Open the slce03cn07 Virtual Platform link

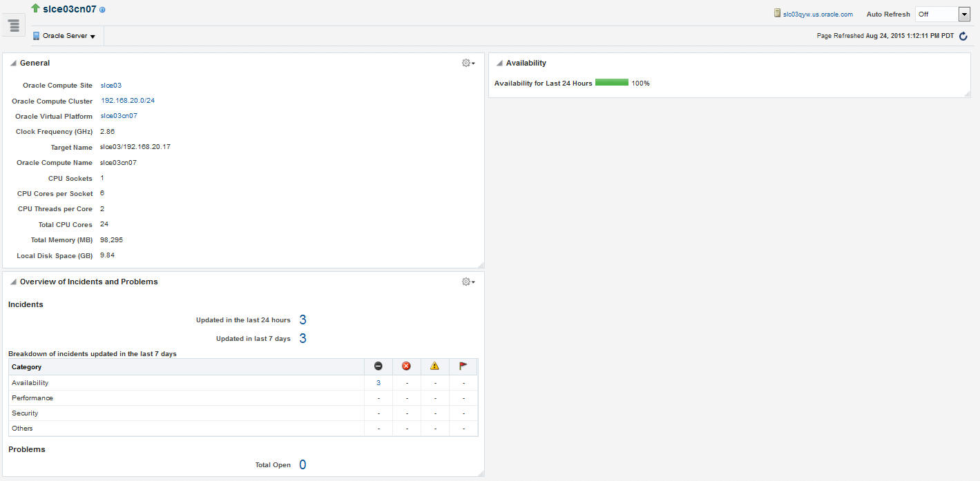click(119, 116)
